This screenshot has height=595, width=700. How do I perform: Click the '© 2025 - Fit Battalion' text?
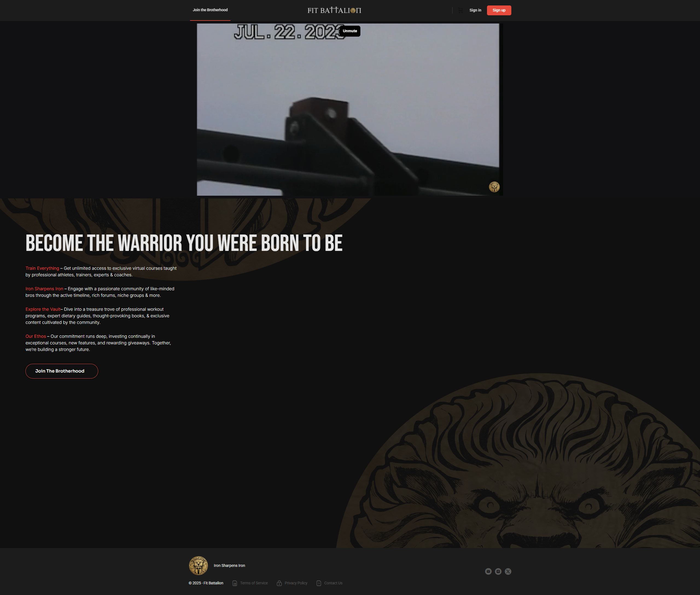206,583
